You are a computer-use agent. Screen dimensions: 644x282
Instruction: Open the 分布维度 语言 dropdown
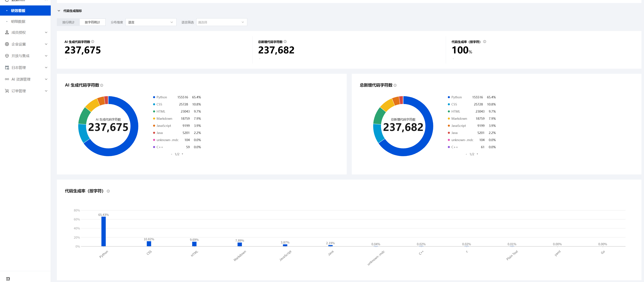[x=151, y=23]
